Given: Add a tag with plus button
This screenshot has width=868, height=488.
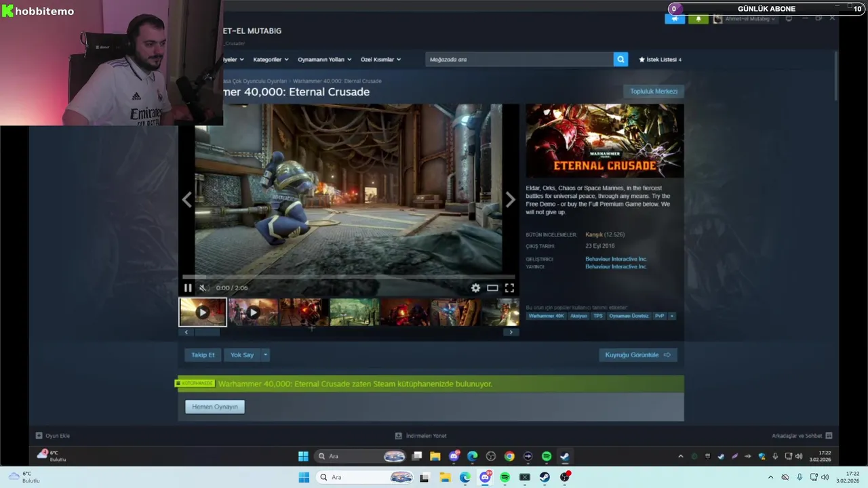Looking at the screenshot, I should [672, 316].
